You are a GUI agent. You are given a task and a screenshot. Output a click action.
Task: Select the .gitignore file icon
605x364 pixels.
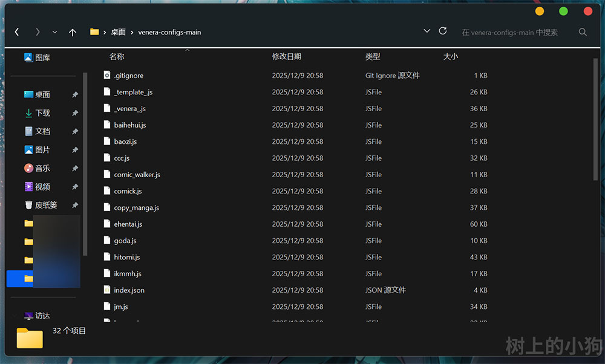click(x=107, y=76)
